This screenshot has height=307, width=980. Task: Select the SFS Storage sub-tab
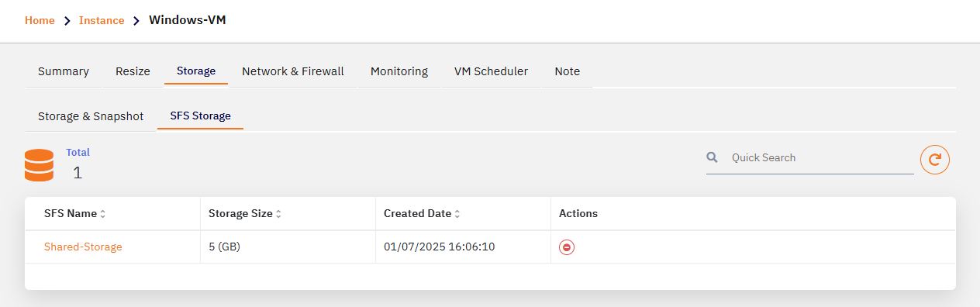pos(200,116)
